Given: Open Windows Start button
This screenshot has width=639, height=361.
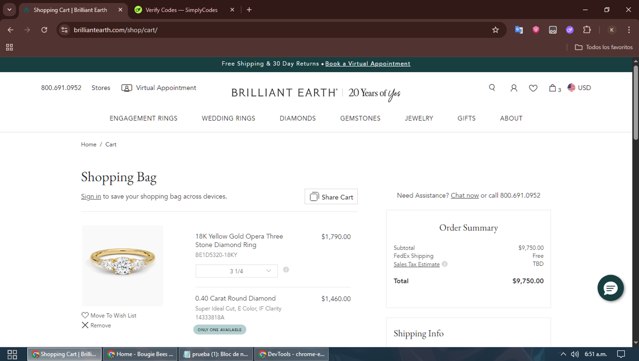Looking at the screenshot, I should (12, 354).
